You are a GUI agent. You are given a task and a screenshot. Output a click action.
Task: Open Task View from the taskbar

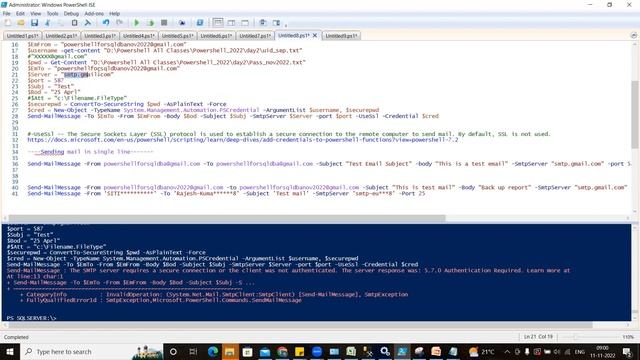[x=193, y=351]
